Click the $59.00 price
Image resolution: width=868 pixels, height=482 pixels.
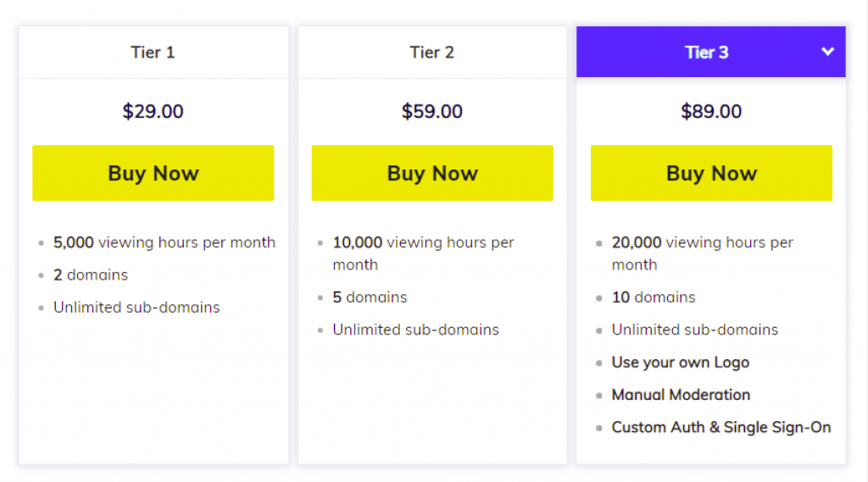click(x=431, y=111)
